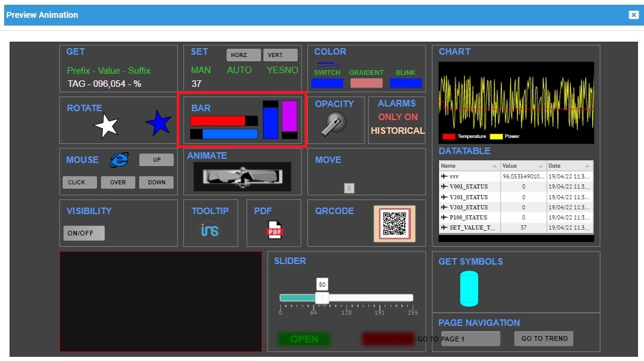Click the blue star rotate icon
The width and height of the screenshot is (644, 361).
point(158,124)
